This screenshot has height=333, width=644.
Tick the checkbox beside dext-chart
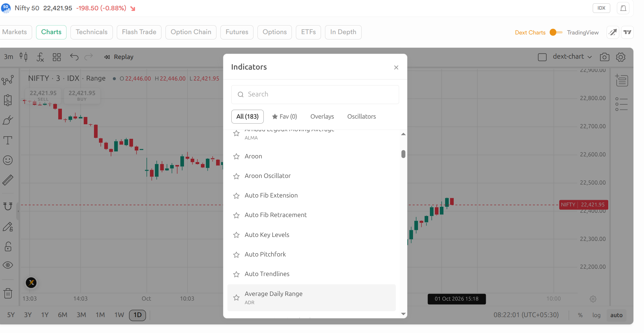tap(542, 57)
